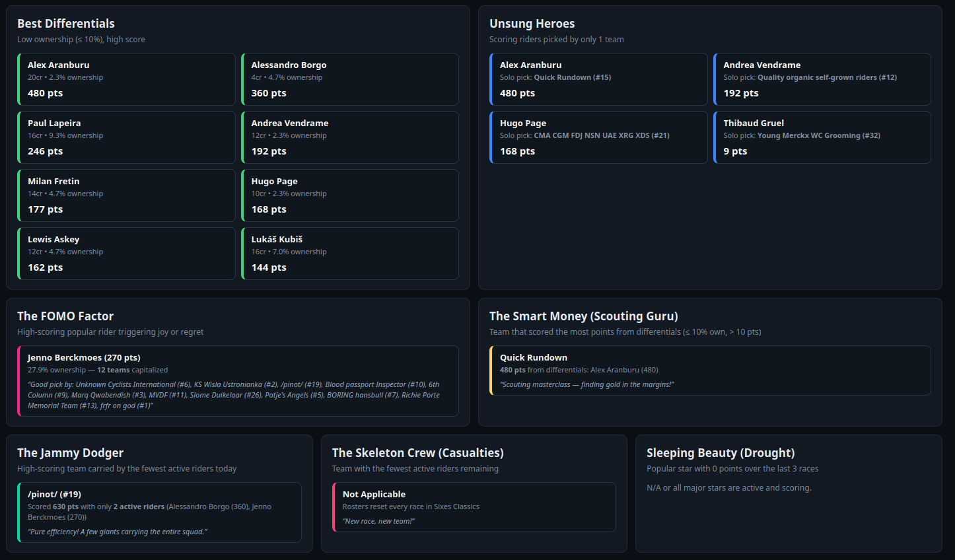Image resolution: width=955 pixels, height=560 pixels.
Task: Click Andrea Vendrame solo pick card
Action: point(822,79)
